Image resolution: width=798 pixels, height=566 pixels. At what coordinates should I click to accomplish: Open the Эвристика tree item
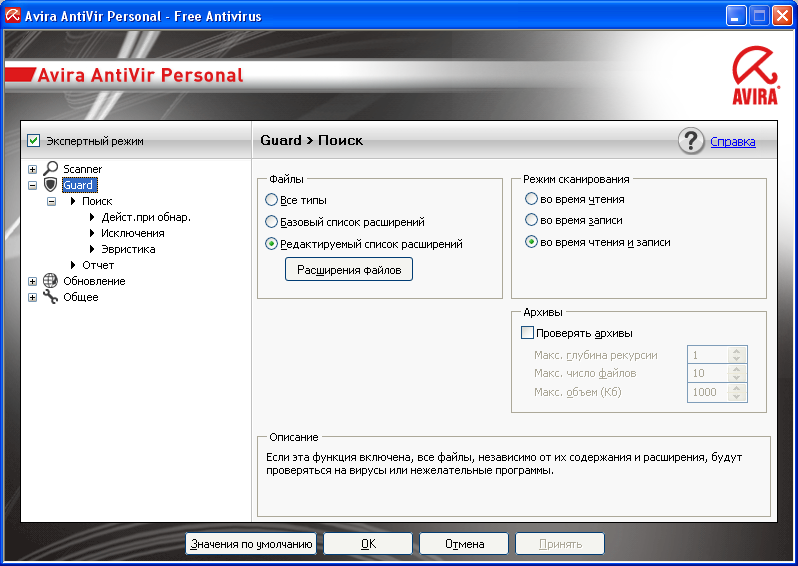coord(128,249)
